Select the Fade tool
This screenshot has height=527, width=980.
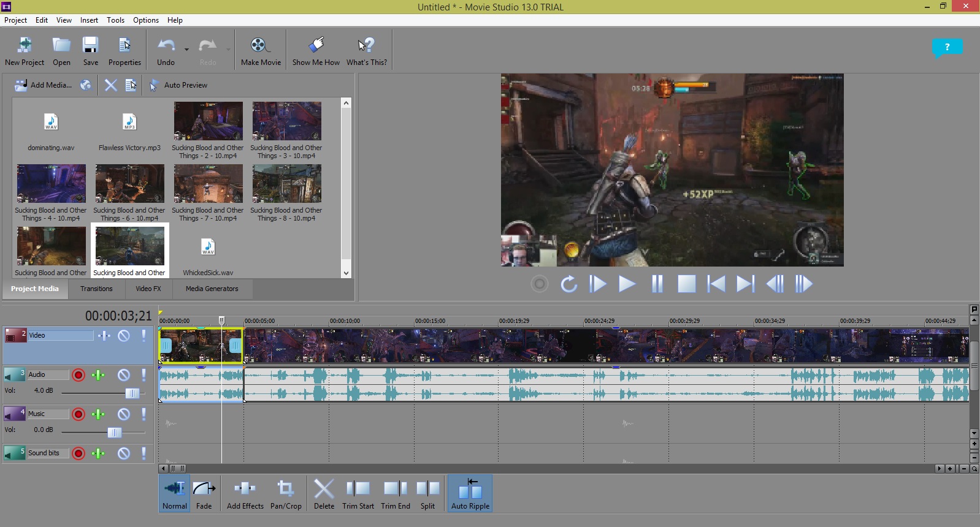point(204,493)
